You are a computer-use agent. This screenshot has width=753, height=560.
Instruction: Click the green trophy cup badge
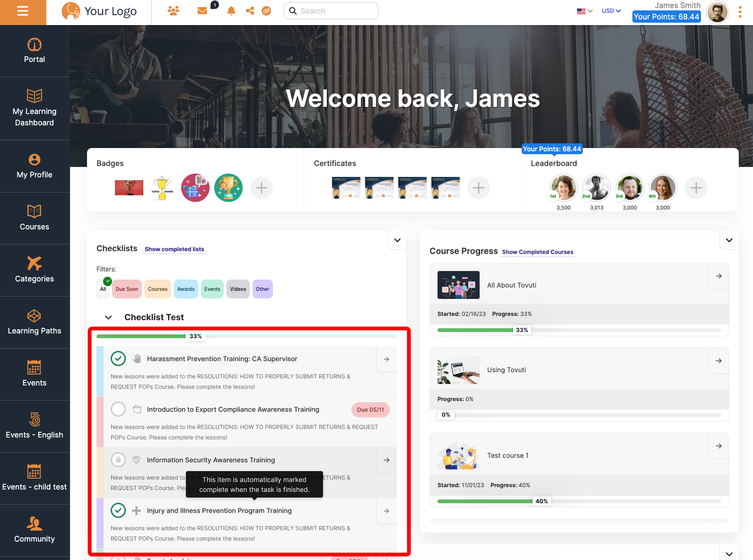[228, 188]
